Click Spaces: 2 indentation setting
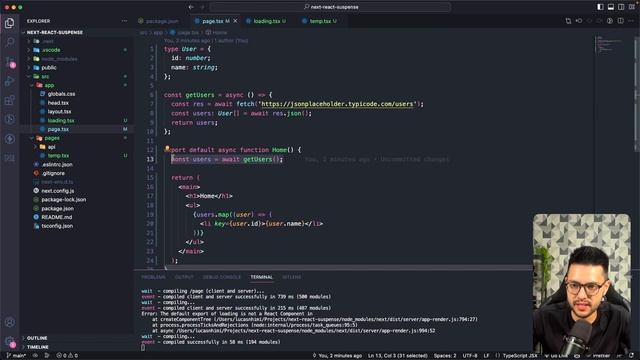This screenshot has width=640, height=360. click(445, 356)
